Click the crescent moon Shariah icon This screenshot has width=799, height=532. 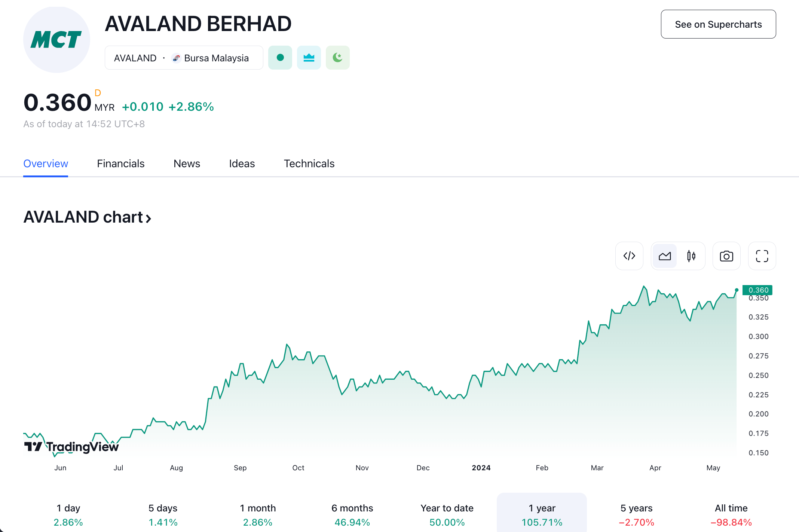[x=338, y=58]
